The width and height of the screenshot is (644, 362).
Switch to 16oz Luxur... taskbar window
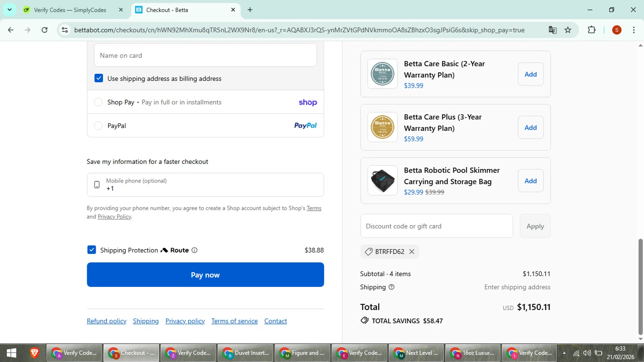473,353
